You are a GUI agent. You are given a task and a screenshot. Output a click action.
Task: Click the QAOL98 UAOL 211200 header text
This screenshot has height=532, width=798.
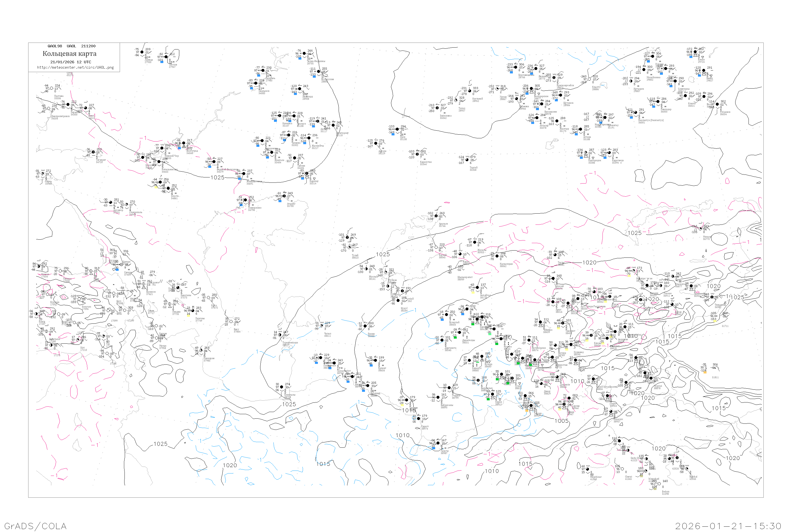(72, 46)
